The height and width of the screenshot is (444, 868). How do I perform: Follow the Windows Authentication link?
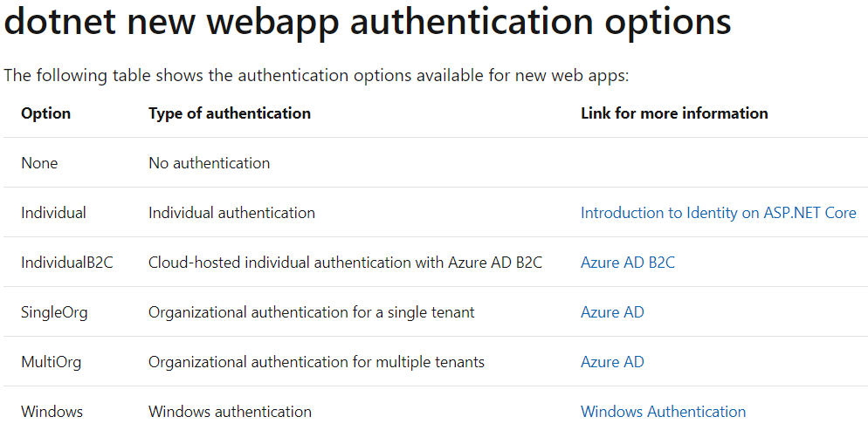663,412
